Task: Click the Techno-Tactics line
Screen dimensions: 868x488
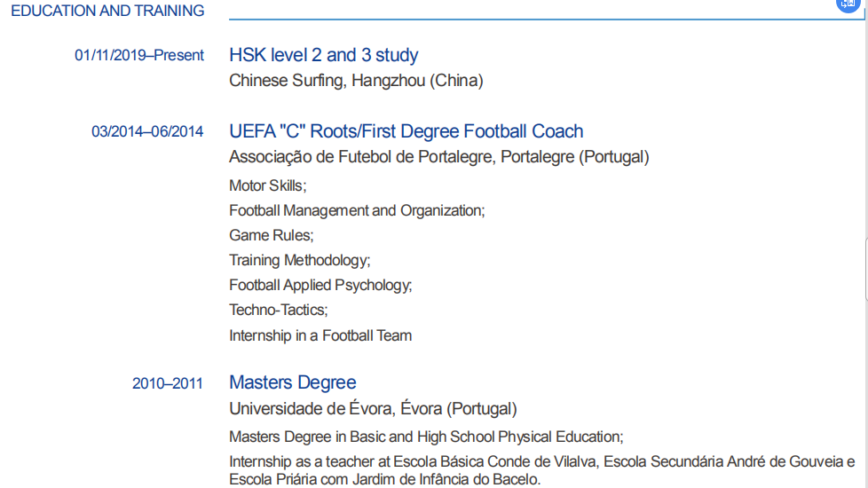Action: pos(278,311)
